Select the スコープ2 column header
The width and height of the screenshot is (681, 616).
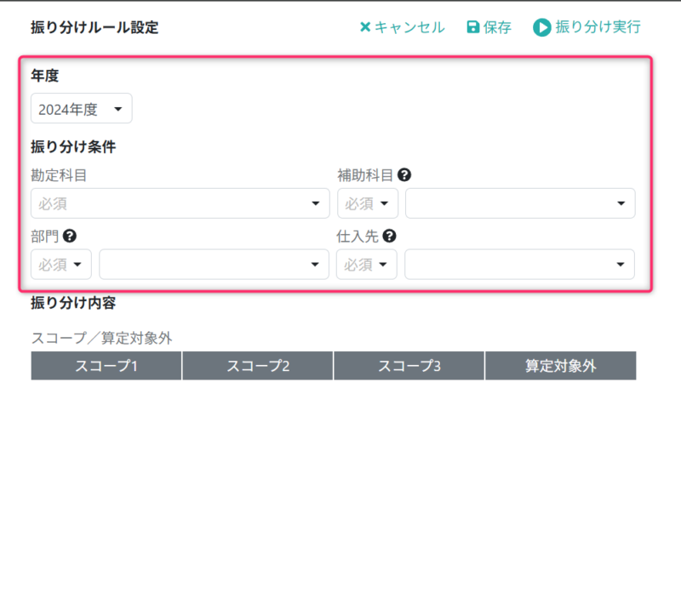(257, 365)
